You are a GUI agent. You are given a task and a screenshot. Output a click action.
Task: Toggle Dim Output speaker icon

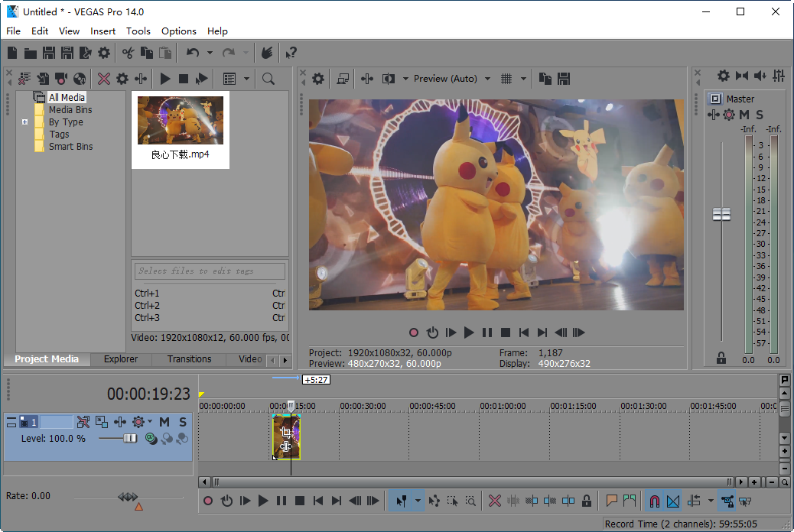pos(760,76)
